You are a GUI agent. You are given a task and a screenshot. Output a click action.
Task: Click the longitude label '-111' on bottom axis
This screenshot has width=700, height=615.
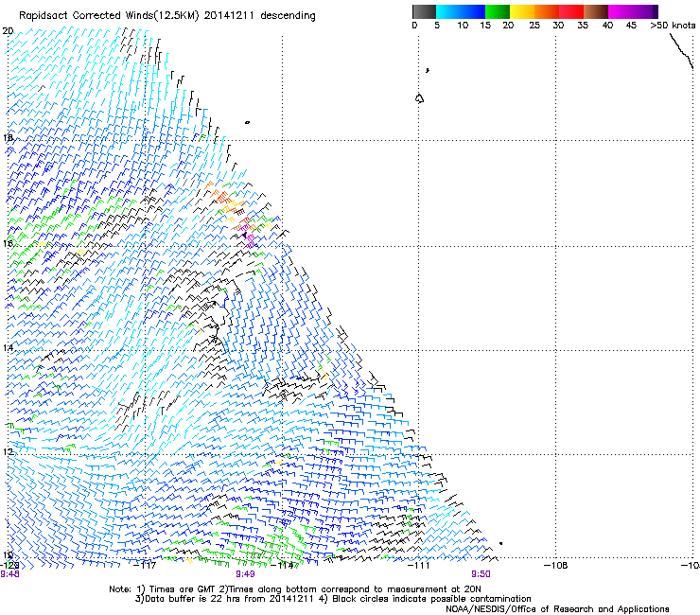click(x=418, y=566)
